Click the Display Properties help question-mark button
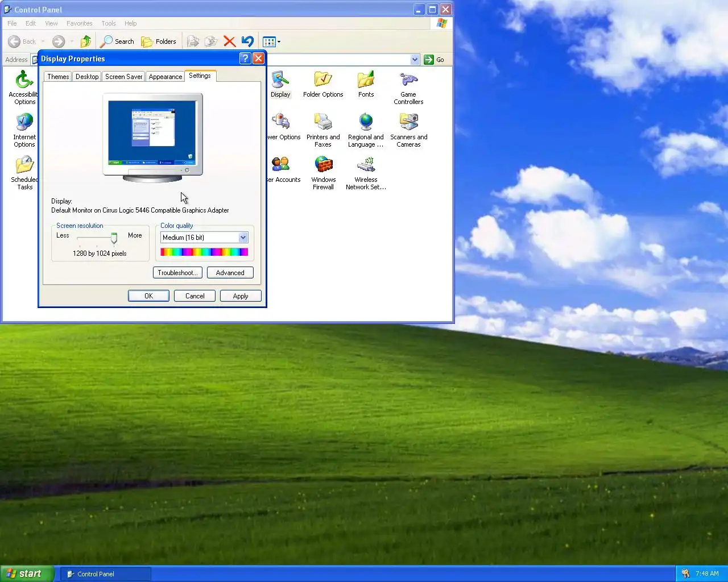Screen dimensions: 728x582 point(245,59)
